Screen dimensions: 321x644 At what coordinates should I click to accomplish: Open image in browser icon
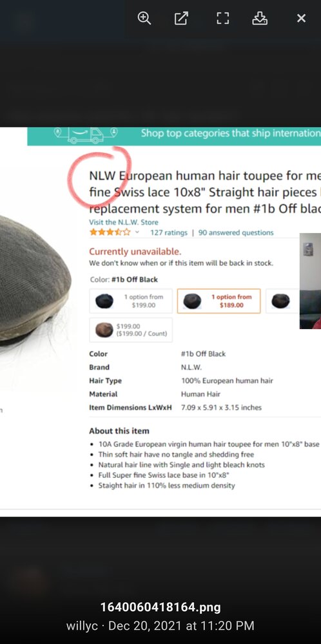pos(181,18)
